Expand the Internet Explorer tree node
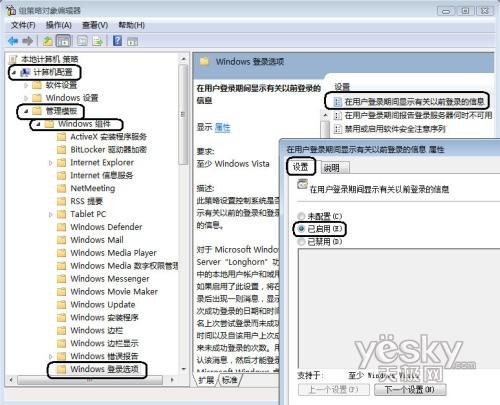Image resolution: width=500 pixels, height=405 pixels. tap(51, 163)
